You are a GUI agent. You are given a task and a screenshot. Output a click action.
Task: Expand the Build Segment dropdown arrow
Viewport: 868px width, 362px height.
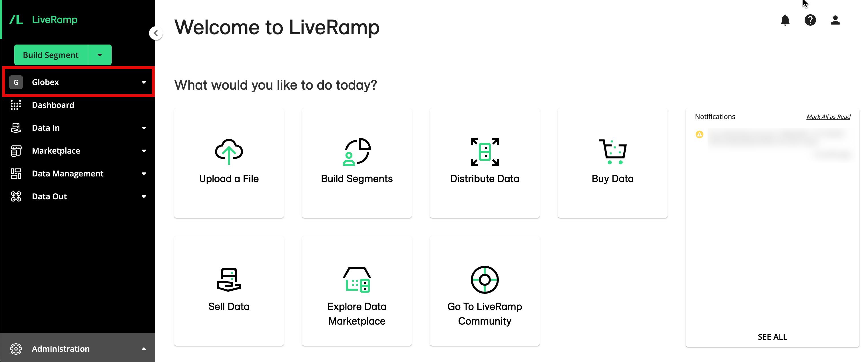tap(99, 55)
